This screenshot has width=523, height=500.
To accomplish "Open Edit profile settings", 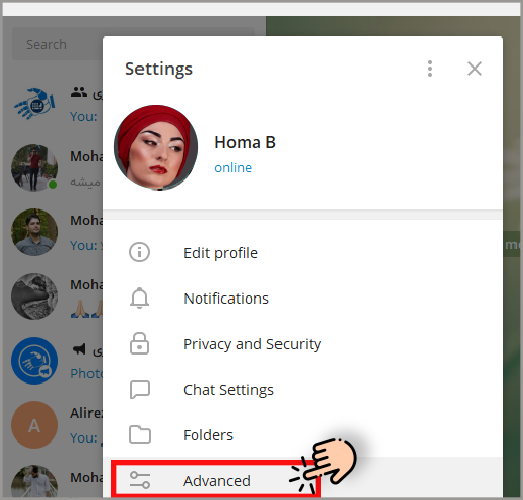I will 303,253.
